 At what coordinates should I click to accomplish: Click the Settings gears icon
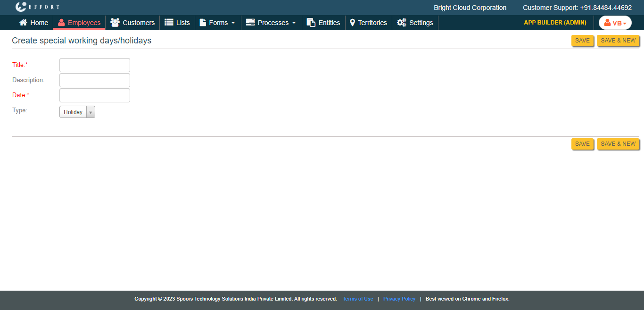click(x=402, y=23)
